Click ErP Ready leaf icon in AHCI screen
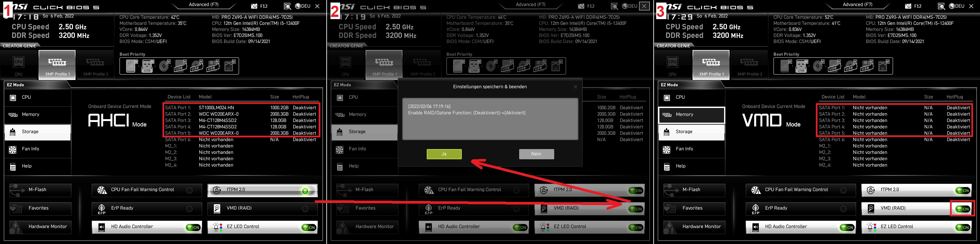The height and width of the screenshot is (244, 980). tap(102, 209)
